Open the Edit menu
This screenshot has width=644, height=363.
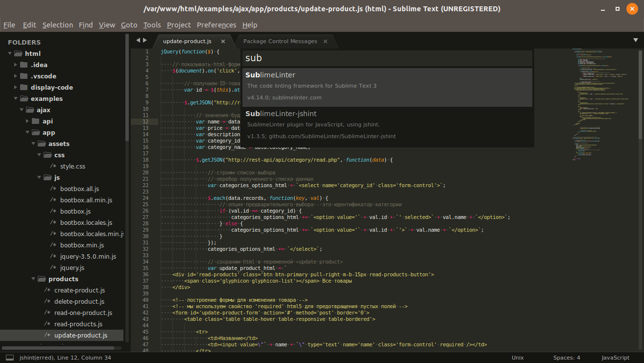click(29, 25)
